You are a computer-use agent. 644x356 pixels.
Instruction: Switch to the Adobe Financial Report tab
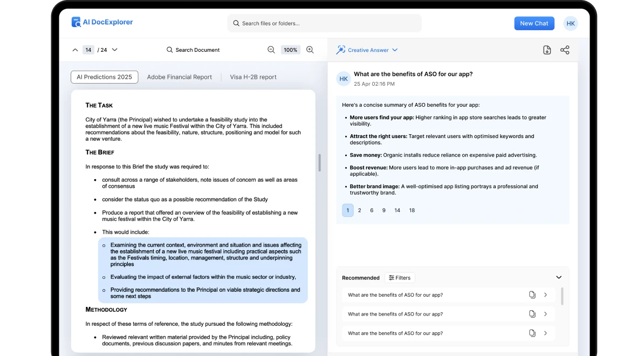pos(180,77)
